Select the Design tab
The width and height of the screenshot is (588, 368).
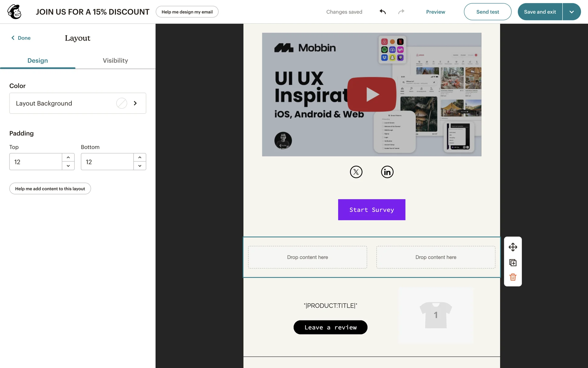[x=37, y=60]
